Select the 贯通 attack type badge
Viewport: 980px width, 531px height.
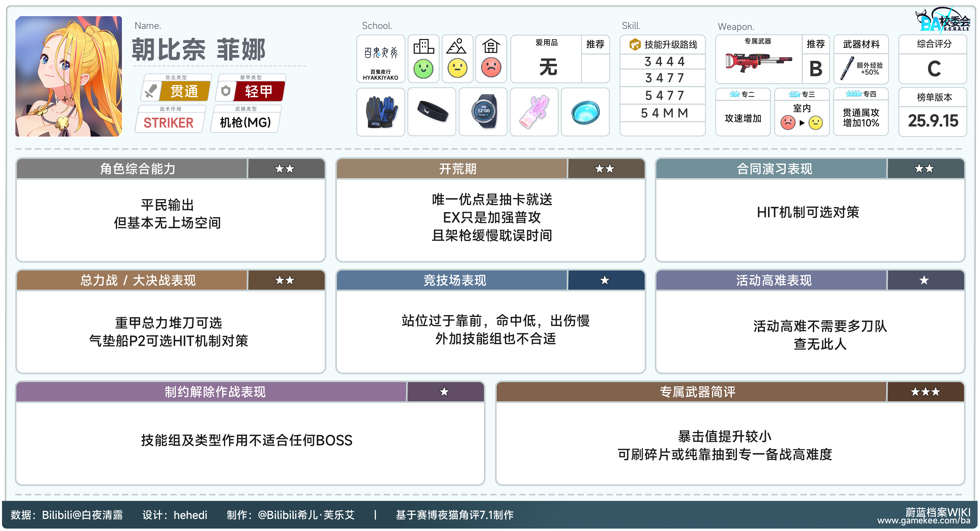click(x=184, y=91)
